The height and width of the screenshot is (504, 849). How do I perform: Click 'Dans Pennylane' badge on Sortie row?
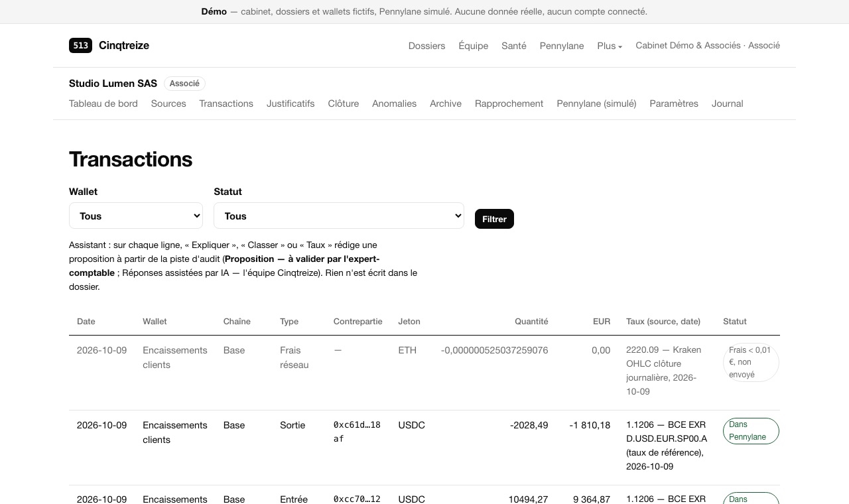[751, 431]
